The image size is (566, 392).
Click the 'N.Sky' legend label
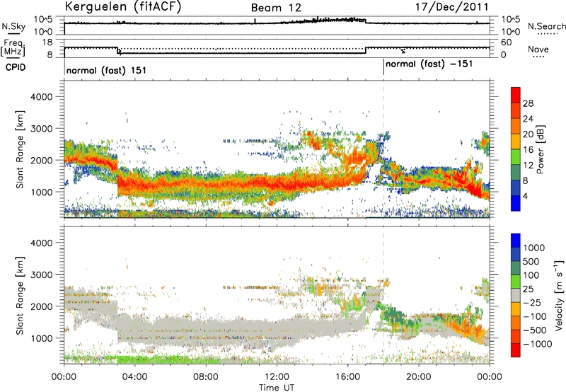[13, 26]
